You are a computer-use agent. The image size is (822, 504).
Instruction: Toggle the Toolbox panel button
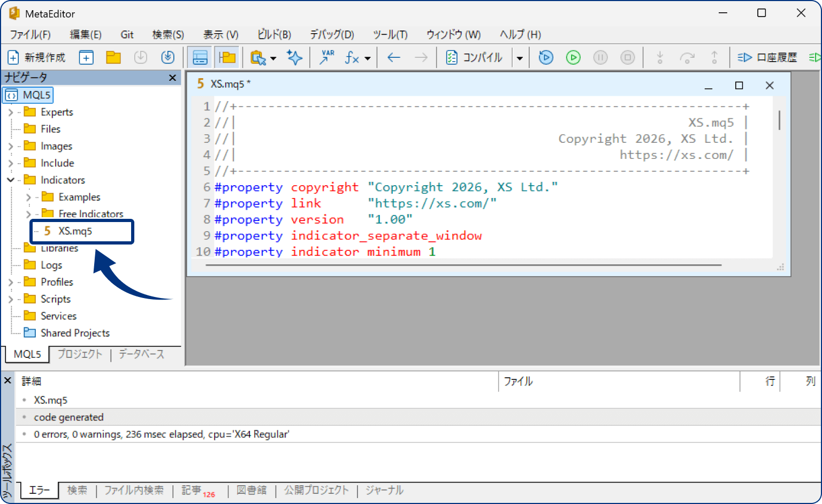click(200, 57)
